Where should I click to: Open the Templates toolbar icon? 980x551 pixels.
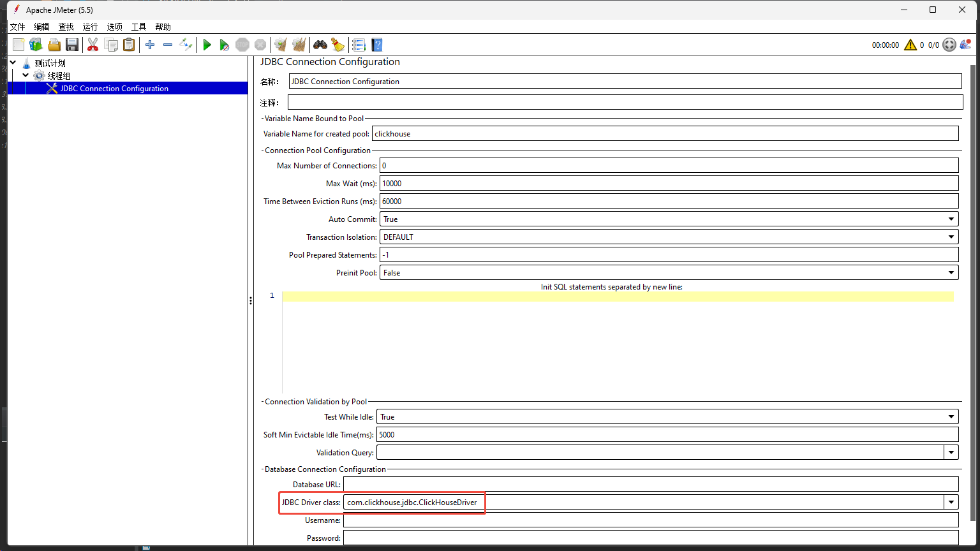(x=36, y=45)
